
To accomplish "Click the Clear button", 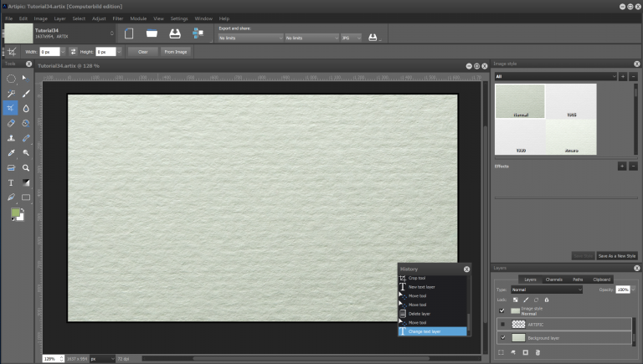I will [x=142, y=52].
